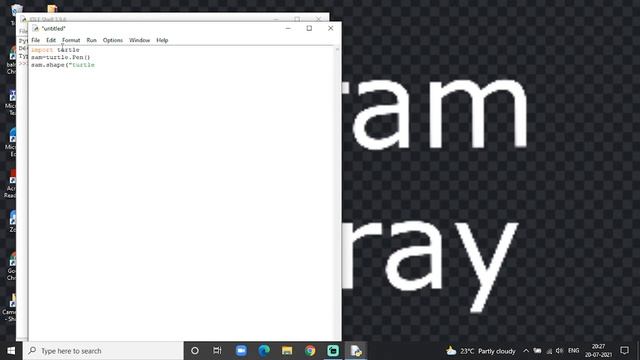The width and height of the screenshot is (640, 360).
Task: Click the volume icon in the tray
Action: pyautogui.click(x=560, y=351)
